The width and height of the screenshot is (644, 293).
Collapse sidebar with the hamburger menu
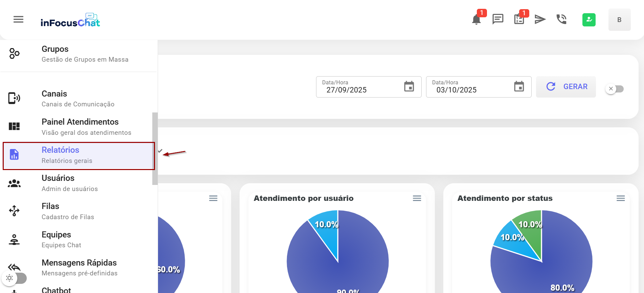pos(18,19)
